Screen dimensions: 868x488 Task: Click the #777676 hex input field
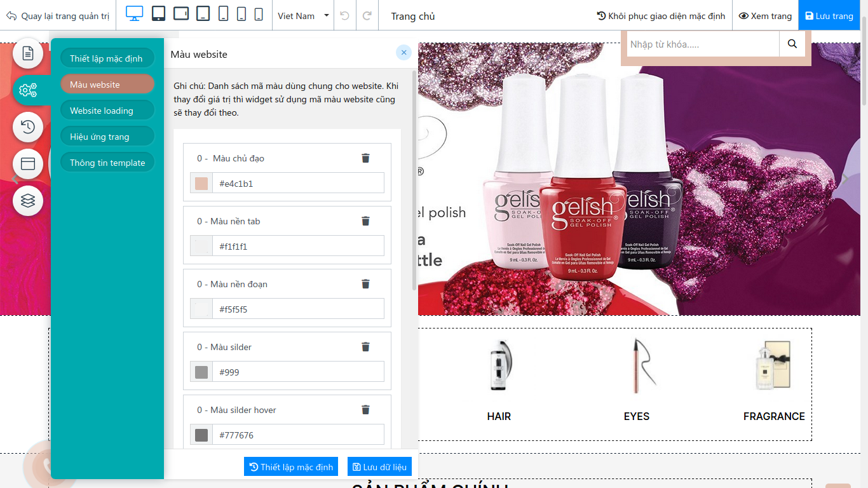pos(298,435)
